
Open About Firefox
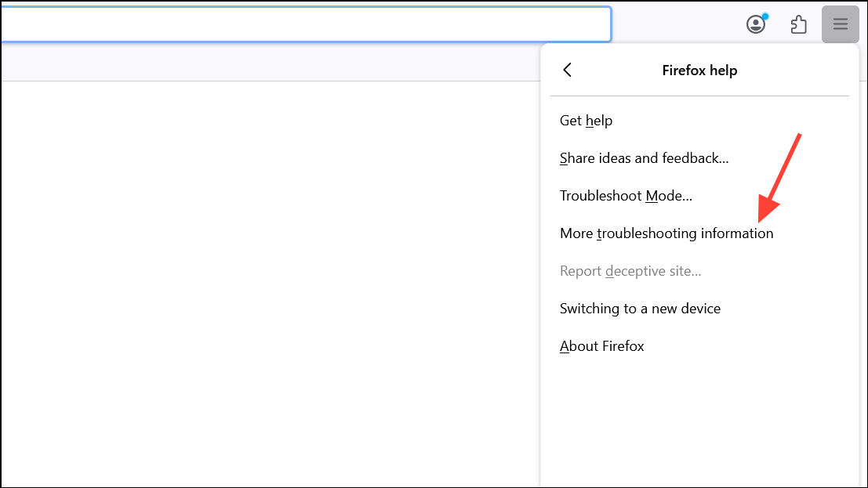click(x=601, y=346)
